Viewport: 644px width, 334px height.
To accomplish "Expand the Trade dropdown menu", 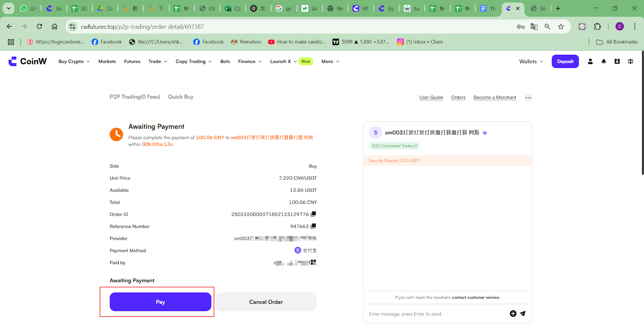I will (158, 62).
